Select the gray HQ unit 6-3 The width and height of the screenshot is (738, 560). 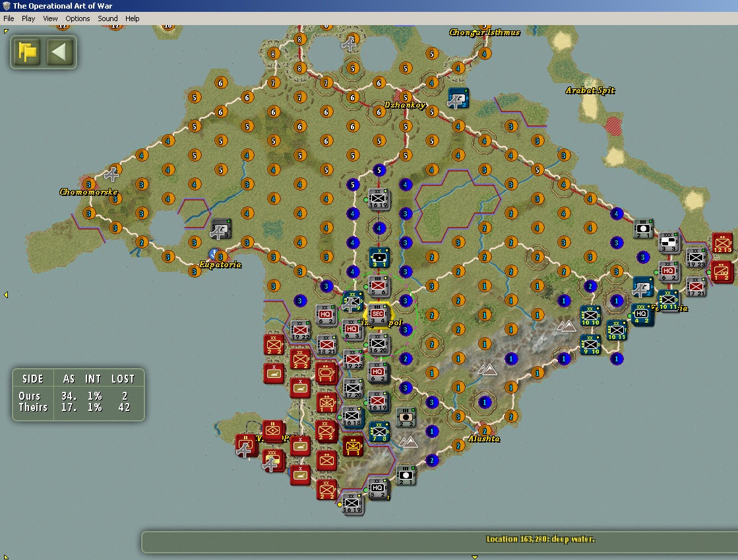tap(352, 329)
